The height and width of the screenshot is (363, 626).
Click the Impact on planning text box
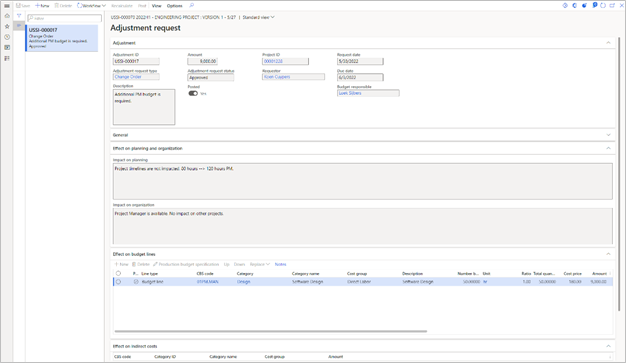click(363, 181)
